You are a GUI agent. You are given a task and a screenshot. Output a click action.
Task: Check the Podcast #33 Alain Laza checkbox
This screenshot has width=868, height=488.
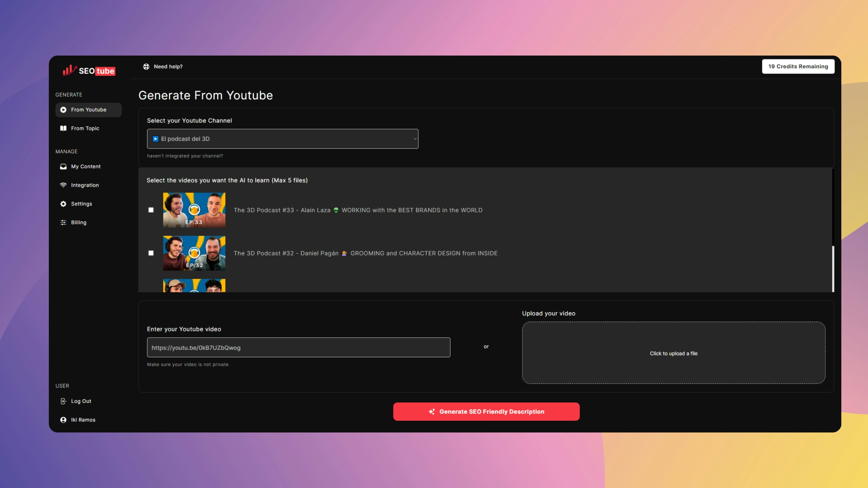pos(151,210)
